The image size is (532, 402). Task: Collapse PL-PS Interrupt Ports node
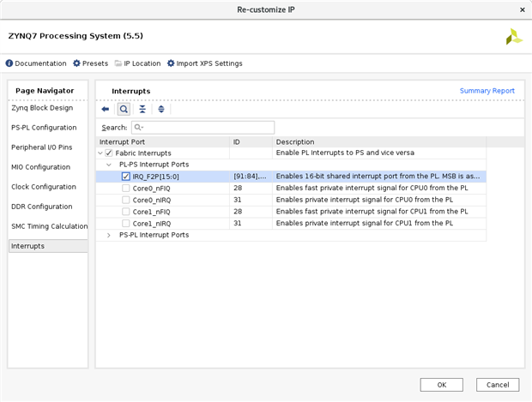point(109,165)
